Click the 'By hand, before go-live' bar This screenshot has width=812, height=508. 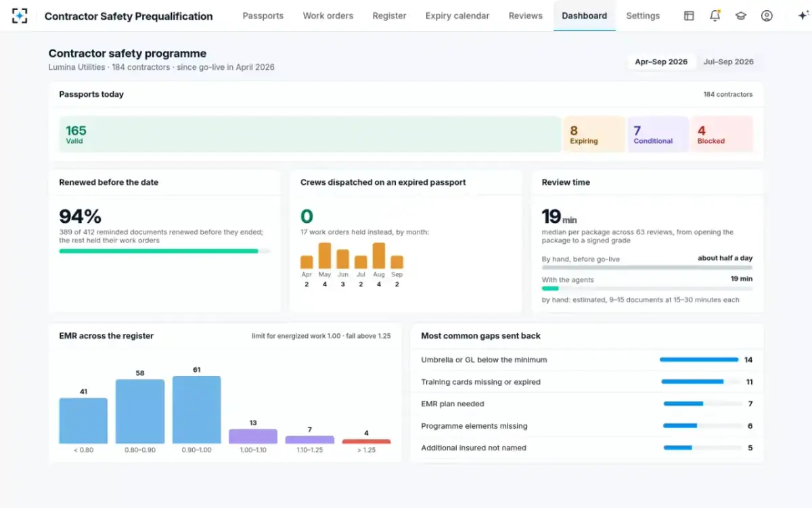coord(647,268)
